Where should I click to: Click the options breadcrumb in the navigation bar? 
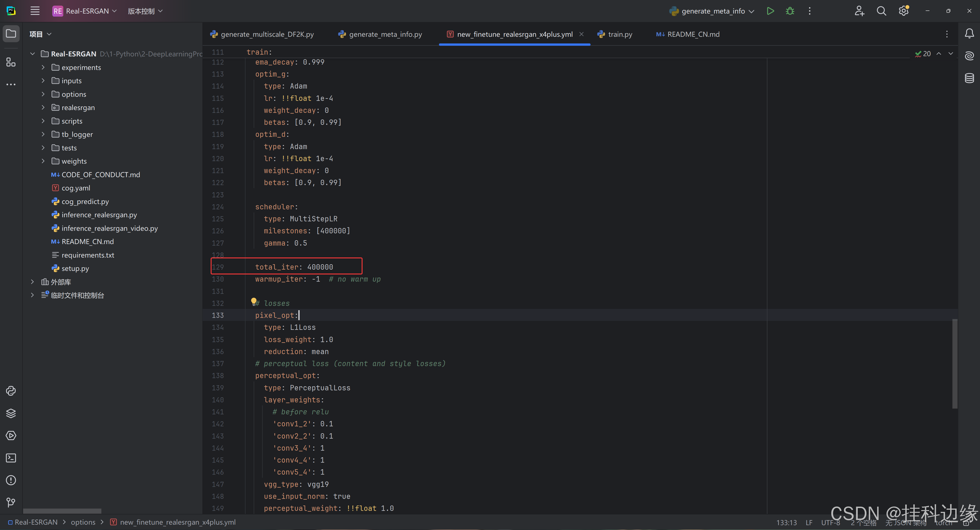coord(83,522)
